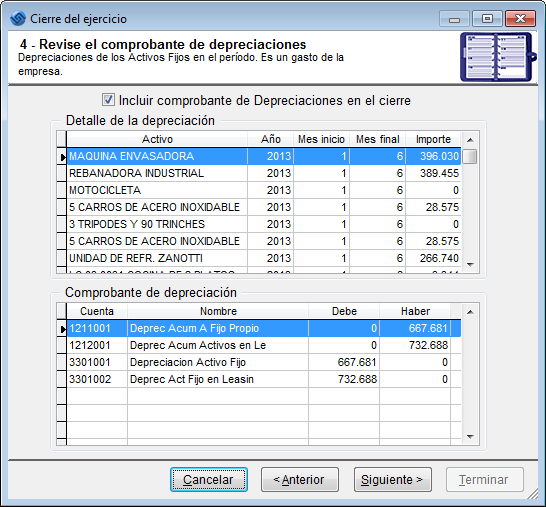Viewport: 546px width, 507px height.
Task: Click the row selector of account 3301002
Action: pos(62,379)
